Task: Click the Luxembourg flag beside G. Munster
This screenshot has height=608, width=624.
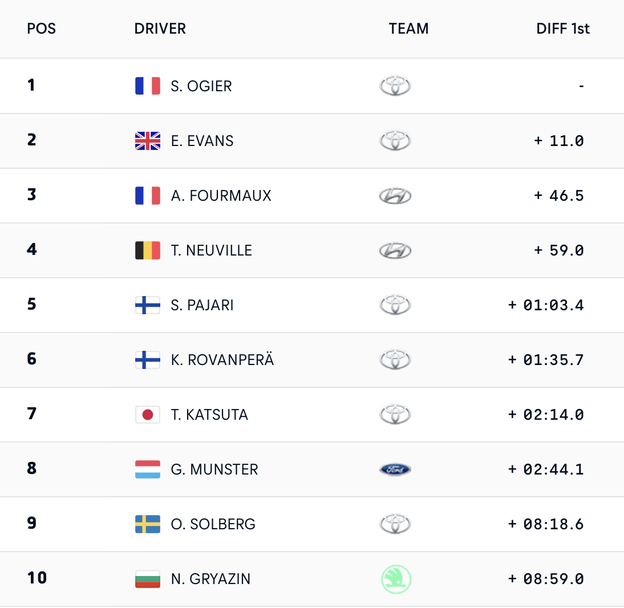Action: point(147,469)
